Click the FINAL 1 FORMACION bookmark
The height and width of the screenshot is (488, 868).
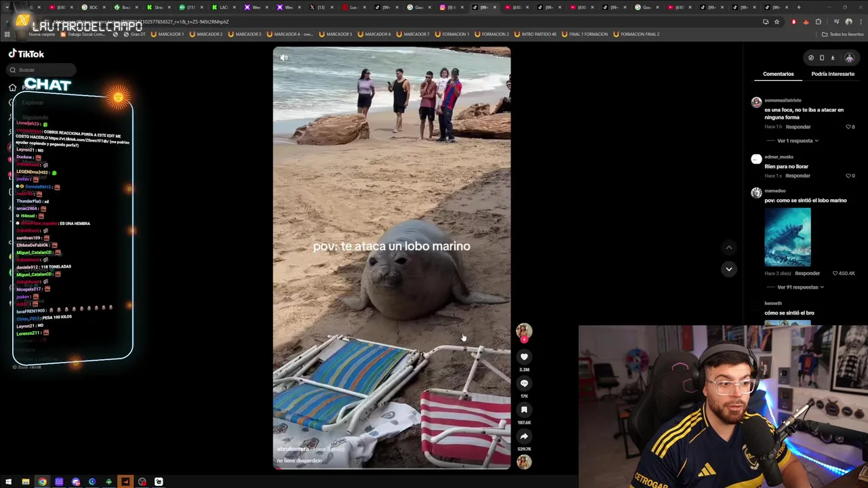(585, 34)
